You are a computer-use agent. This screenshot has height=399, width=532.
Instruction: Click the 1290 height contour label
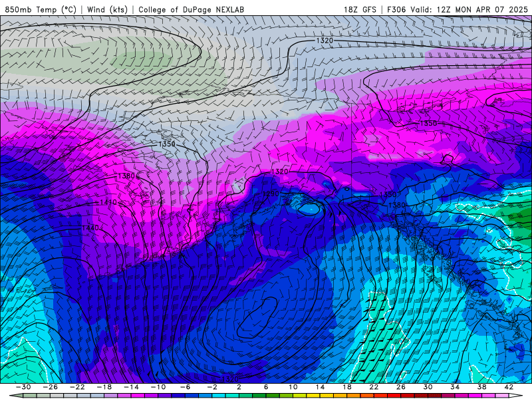point(271,194)
